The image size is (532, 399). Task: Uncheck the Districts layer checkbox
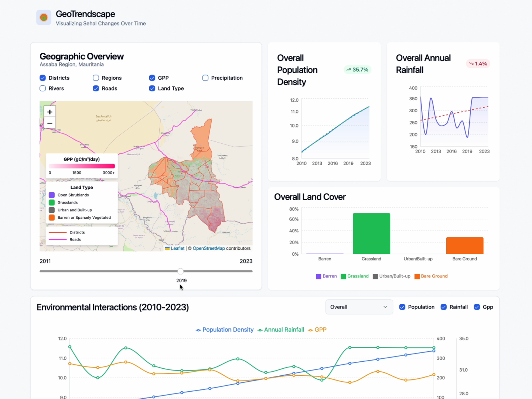pos(43,78)
